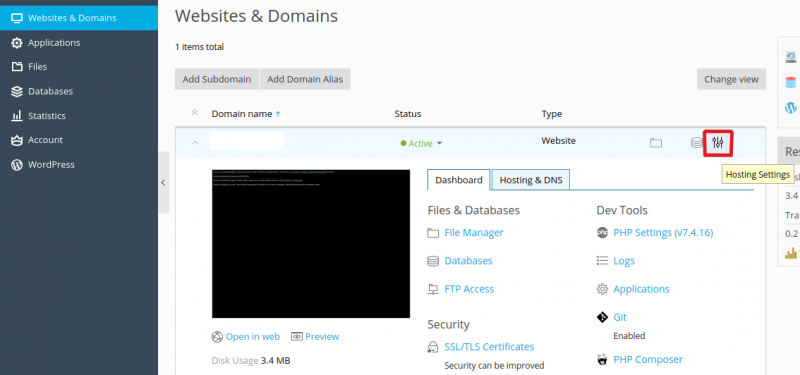
Task: Click Open in web link
Action: 253,337
